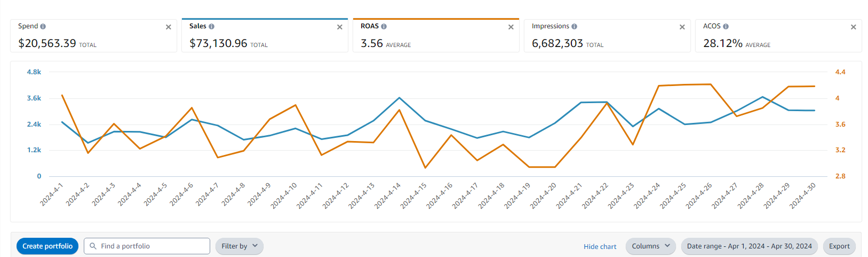The height and width of the screenshot is (257, 868).
Task: Click the Hide chart link
Action: coord(600,246)
